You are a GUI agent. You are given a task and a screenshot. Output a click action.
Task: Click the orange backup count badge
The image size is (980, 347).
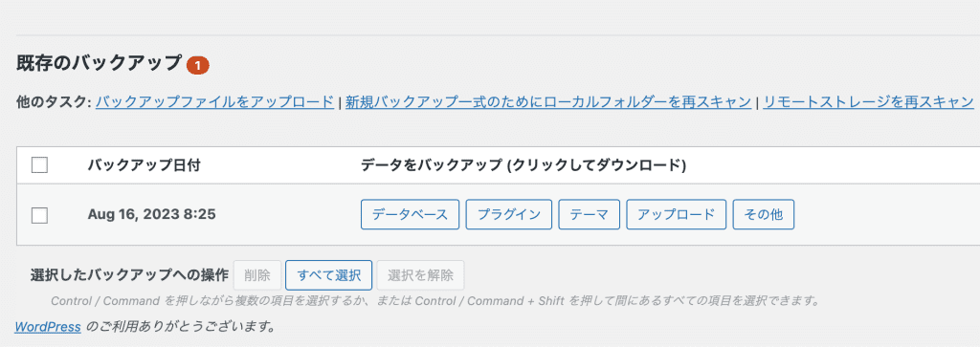197,65
